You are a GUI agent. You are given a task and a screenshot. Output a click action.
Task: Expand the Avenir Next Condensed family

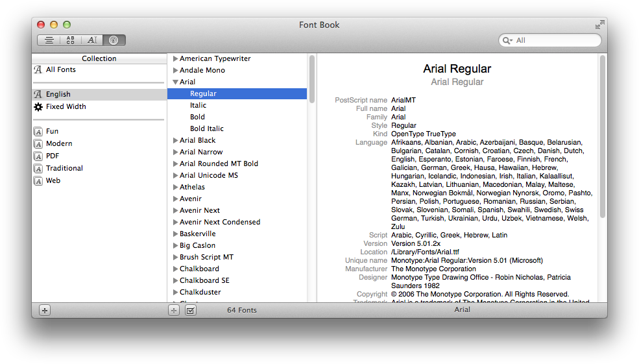(x=175, y=222)
